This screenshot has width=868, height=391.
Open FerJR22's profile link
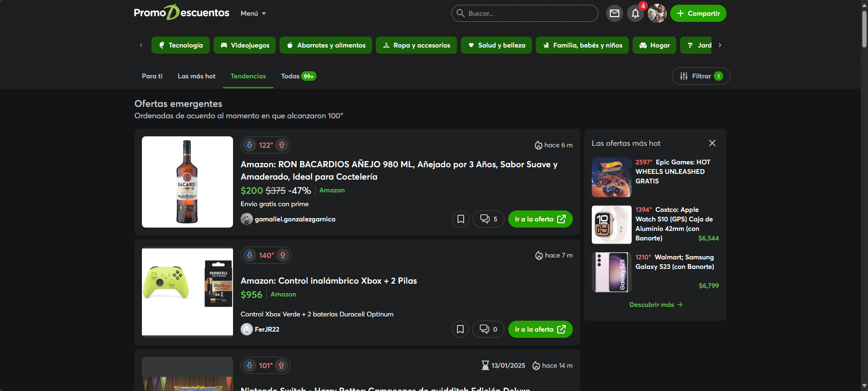tap(267, 329)
